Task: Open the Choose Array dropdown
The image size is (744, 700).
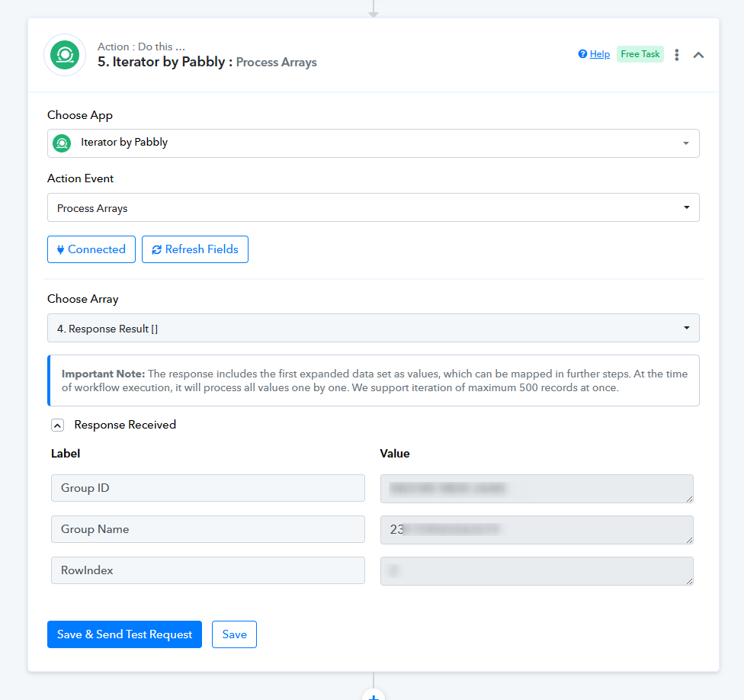Action: click(374, 328)
